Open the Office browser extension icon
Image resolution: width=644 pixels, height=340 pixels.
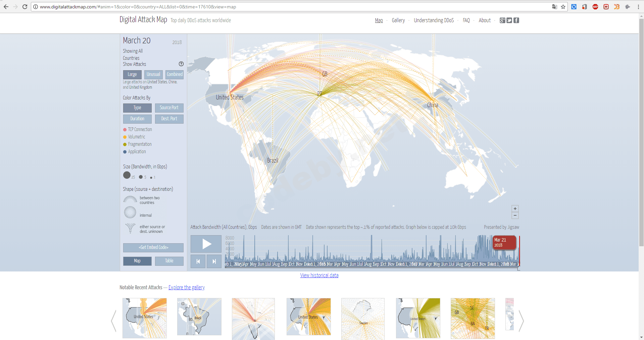(x=585, y=7)
